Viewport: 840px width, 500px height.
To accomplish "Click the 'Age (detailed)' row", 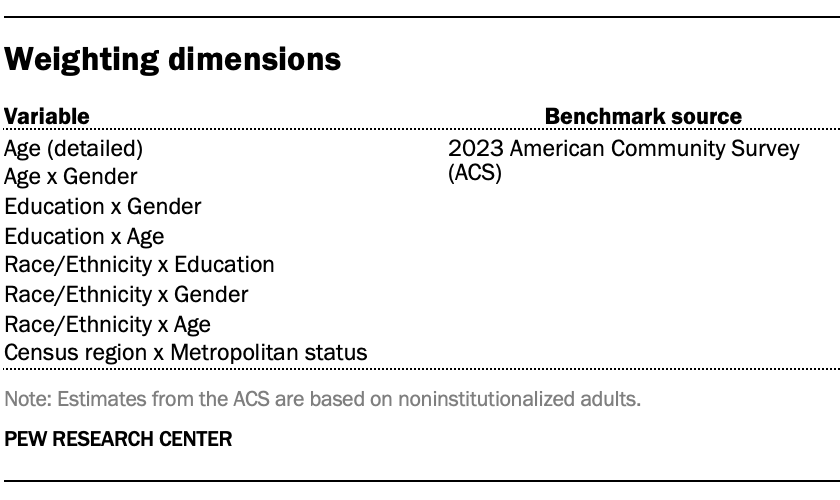I will 73,148.
